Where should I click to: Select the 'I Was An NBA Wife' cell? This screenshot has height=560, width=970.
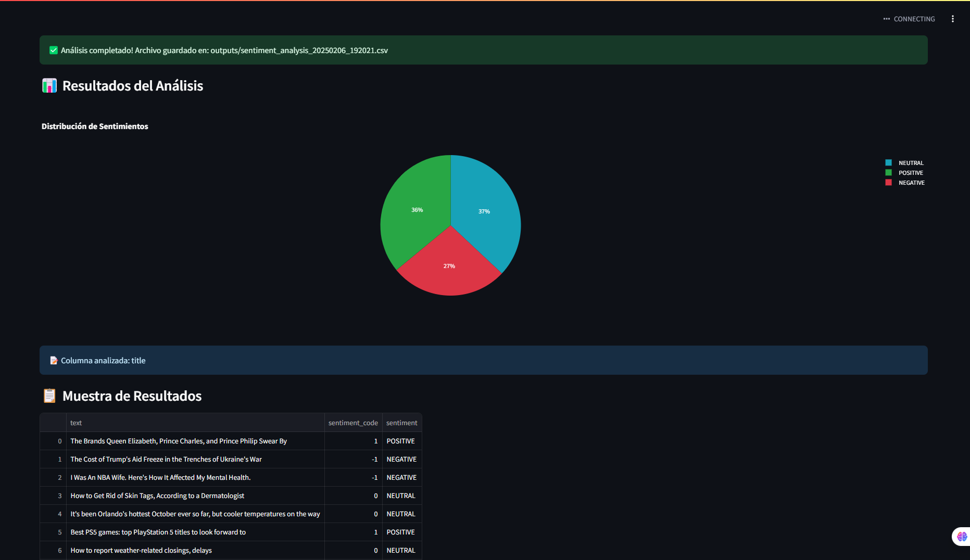(x=195, y=477)
